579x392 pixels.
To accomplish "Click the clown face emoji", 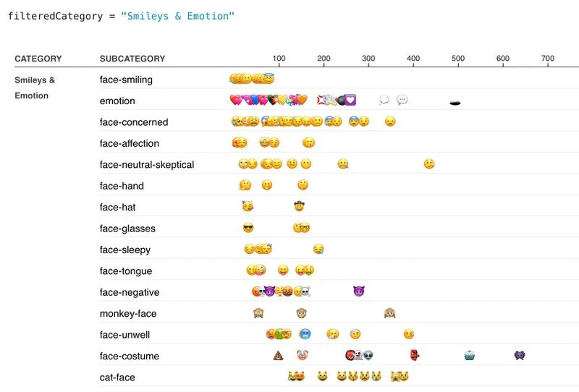I will [x=302, y=356].
